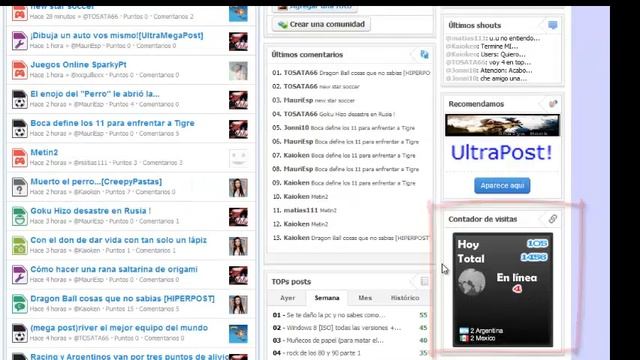Open shout 'che amigo una...'
This screenshot has width=640, height=360.
(x=503, y=78)
